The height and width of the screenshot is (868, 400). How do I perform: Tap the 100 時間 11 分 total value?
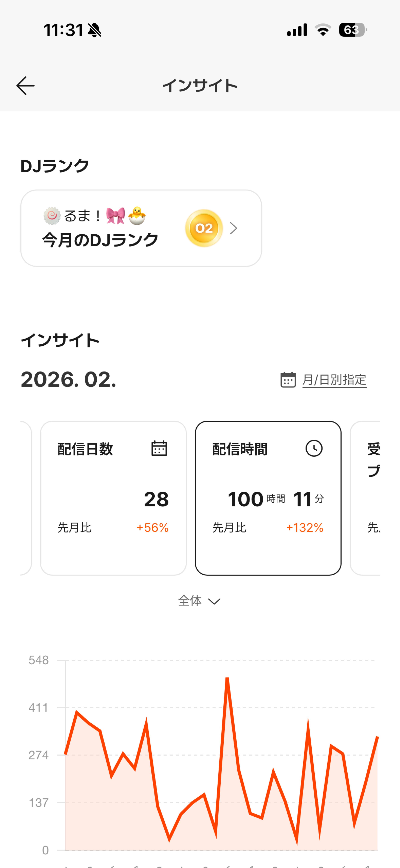(x=276, y=499)
